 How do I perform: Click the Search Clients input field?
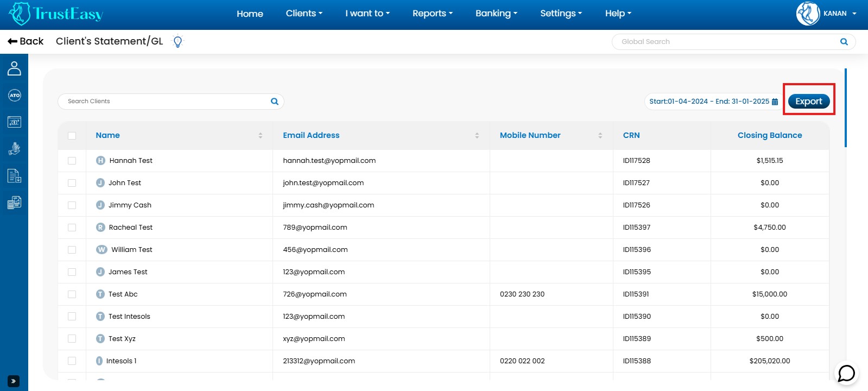click(x=163, y=102)
